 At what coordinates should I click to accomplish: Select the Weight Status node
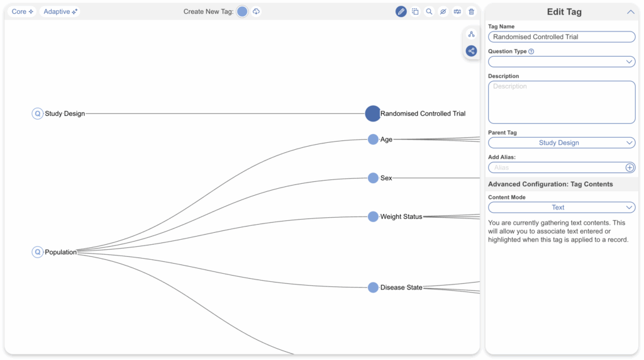pos(373,217)
